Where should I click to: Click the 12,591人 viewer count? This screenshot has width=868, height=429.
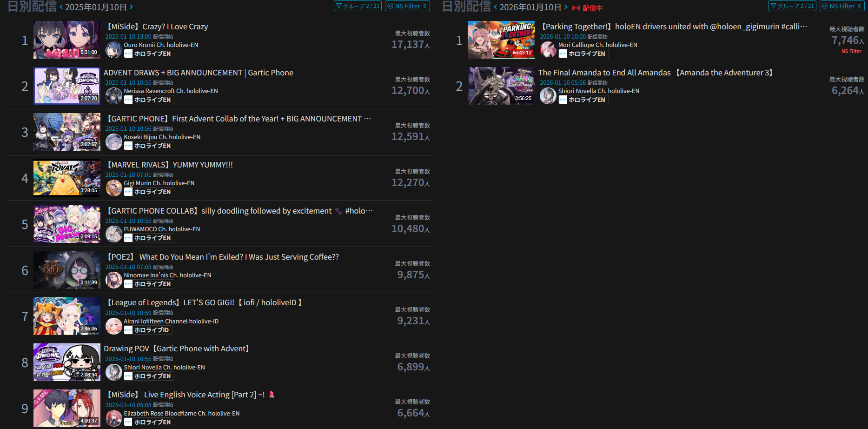click(411, 136)
